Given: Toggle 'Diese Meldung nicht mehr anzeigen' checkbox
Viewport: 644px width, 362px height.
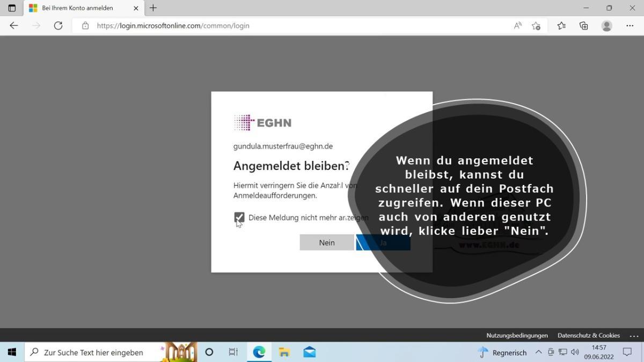Looking at the screenshot, I should point(239,217).
